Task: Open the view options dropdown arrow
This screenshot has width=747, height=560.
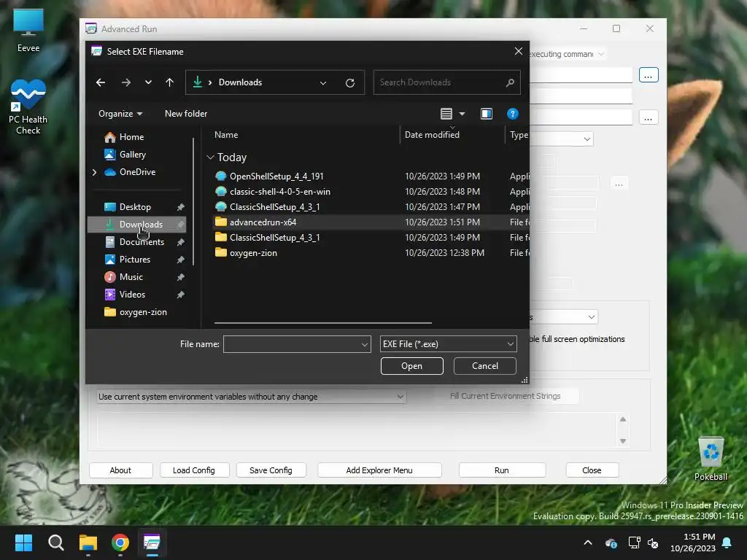Action: tap(462, 114)
